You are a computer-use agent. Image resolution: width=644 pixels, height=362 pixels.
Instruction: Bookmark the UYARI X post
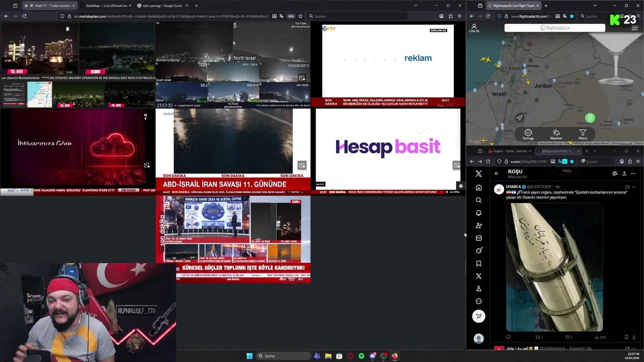tap(626, 337)
